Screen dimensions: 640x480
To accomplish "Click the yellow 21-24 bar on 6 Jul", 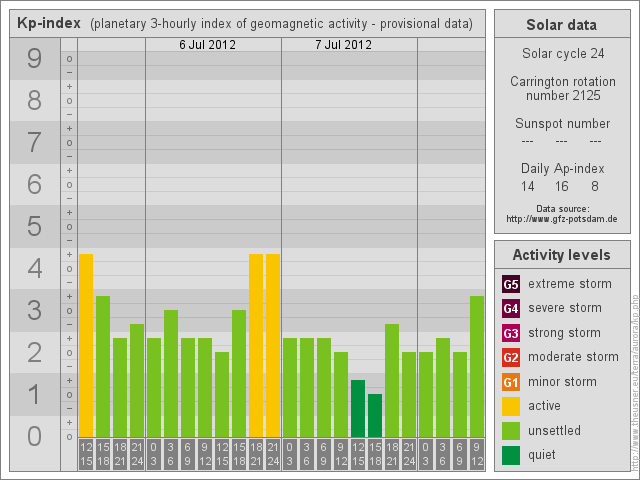I will (x=272, y=345).
